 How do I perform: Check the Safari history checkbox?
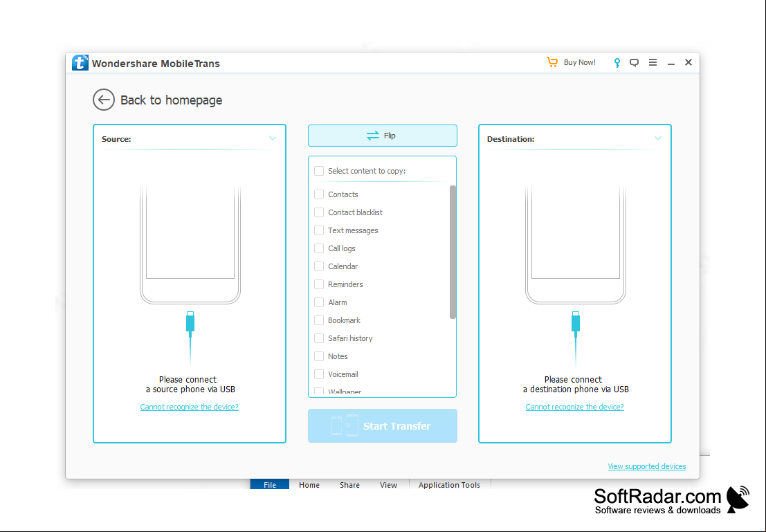[x=319, y=338]
